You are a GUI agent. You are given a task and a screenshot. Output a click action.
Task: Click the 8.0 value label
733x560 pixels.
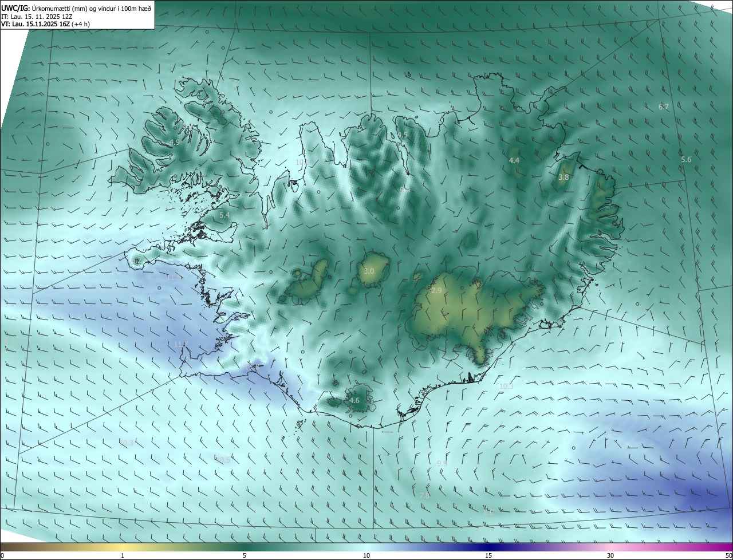pos(488,512)
